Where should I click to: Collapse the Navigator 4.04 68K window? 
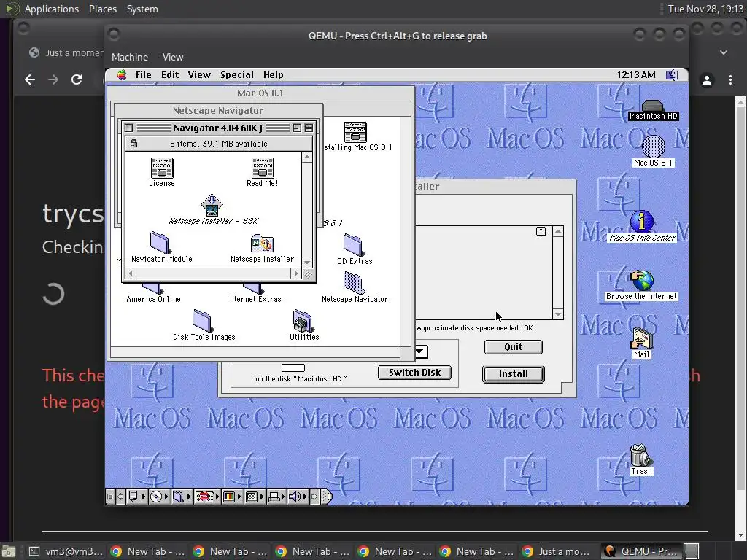point(309,128)
